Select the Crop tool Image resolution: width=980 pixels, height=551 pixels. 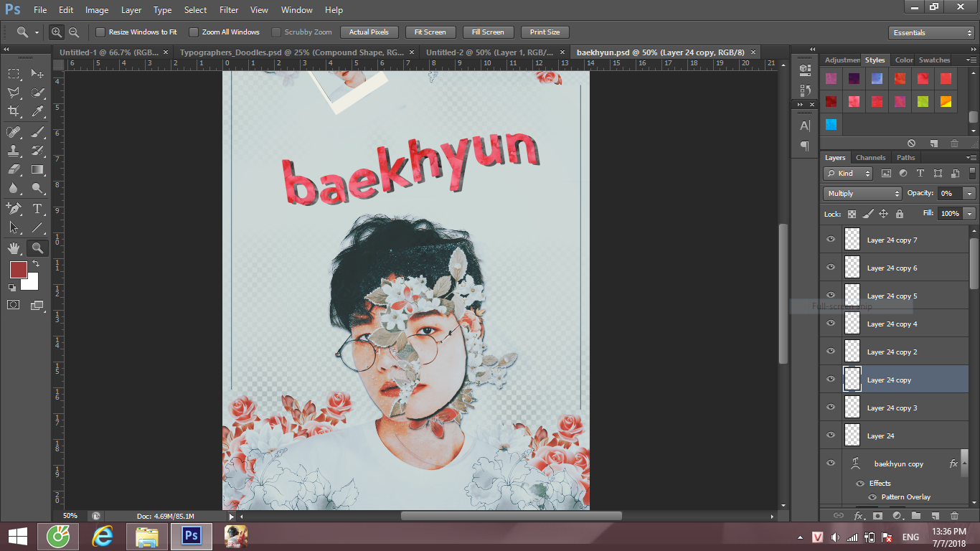tap(14, 111)
